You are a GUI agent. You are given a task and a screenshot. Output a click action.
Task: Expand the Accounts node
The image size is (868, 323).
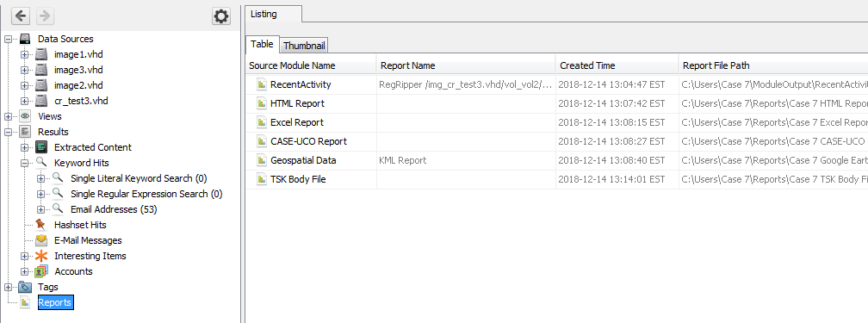24,271
